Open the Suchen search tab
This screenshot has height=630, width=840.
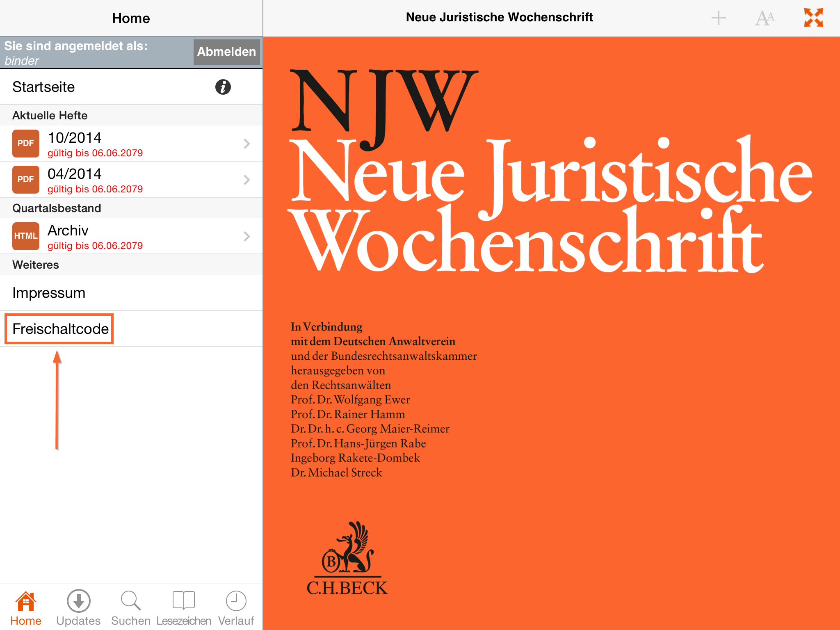point(131,609)
